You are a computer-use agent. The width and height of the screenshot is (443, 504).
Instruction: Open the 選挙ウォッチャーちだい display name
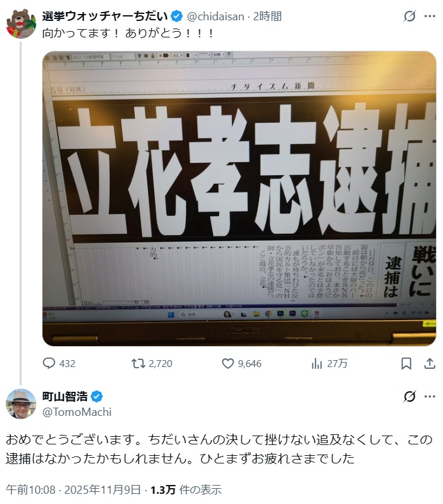pyautogui.click(x=105, y=16)
